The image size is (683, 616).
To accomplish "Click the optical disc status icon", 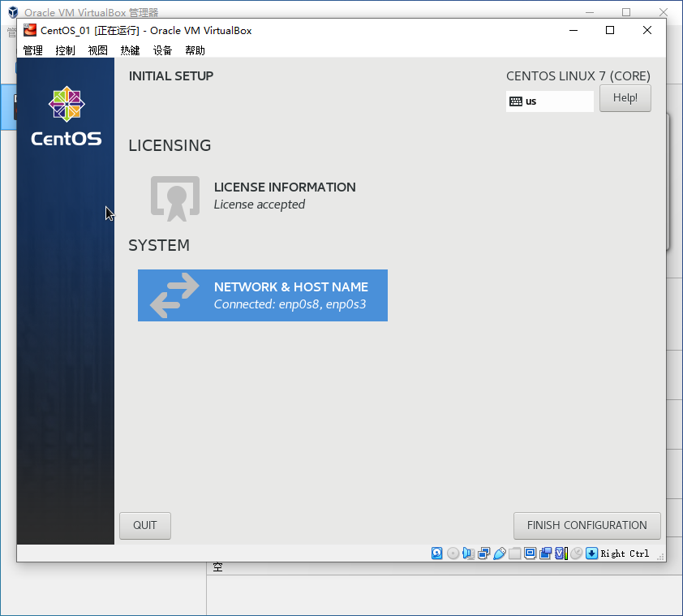I will pos(453,554).
